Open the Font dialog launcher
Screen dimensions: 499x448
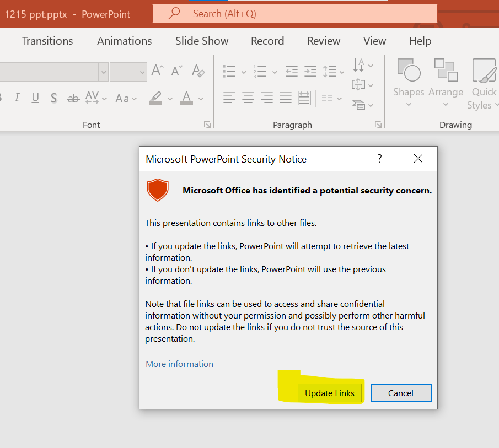pos(207,125)
